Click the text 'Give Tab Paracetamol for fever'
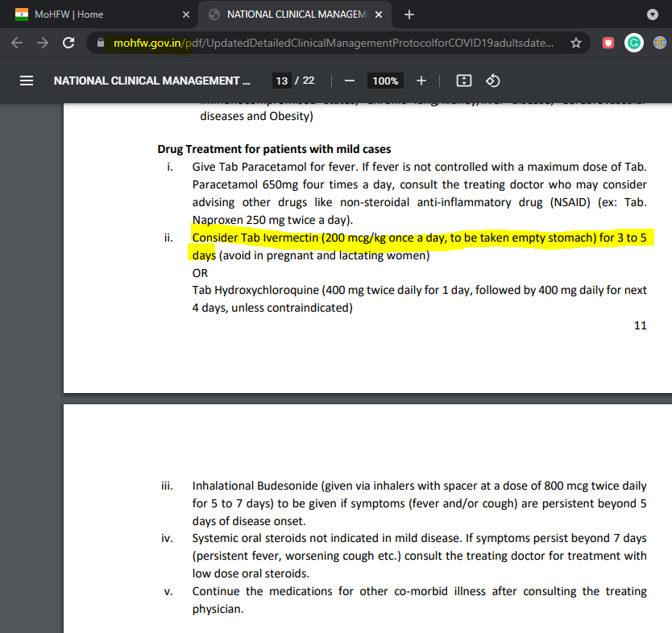The width and height of the screenshot is (672, 633). point(275,167)
